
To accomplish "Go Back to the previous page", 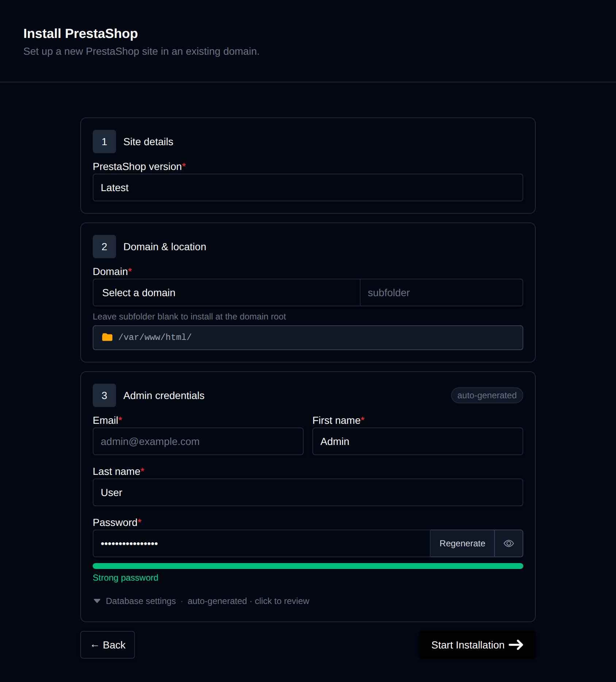I will [108, 645].
